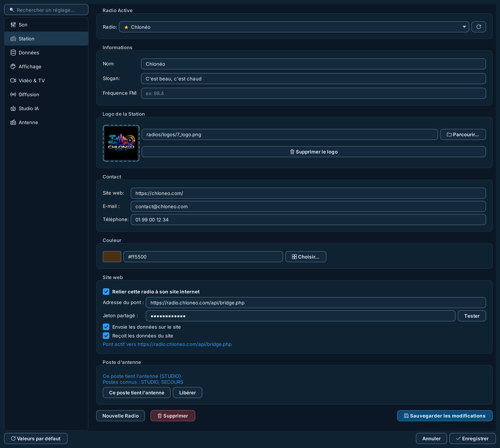Click the Studio IA robot icon

(13, 108)
